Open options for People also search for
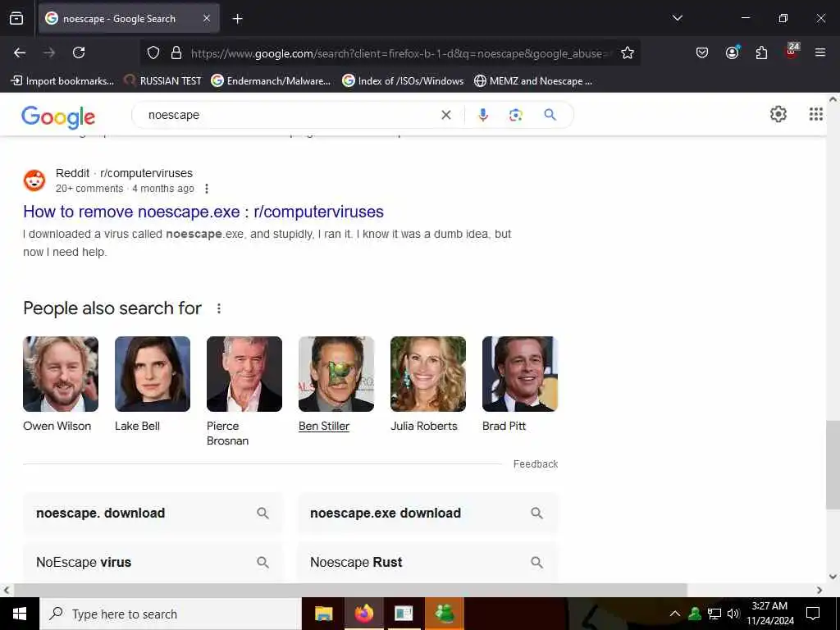The width and height of the screenshot is (840, 630). click(218, 308)
